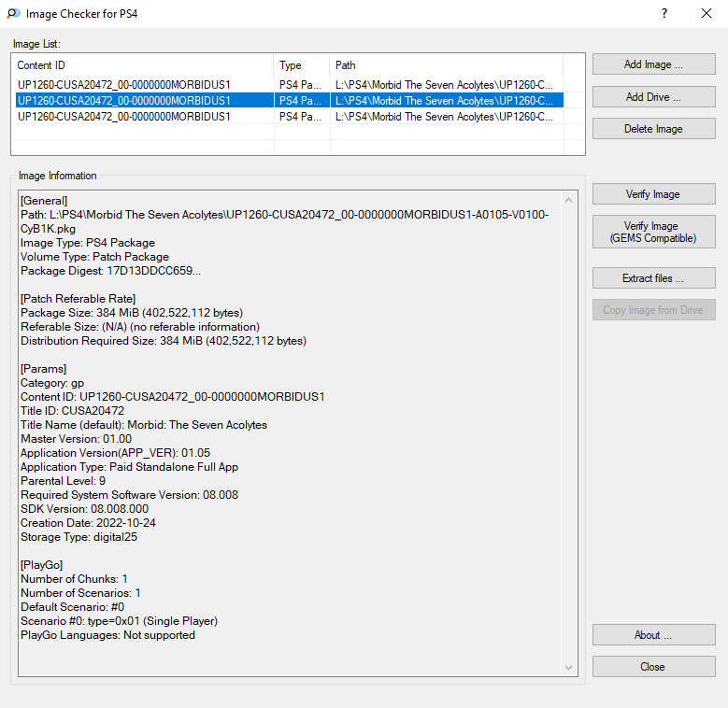This screenshot has height=708, width=728.
Task: Click the scroll up arrow in Image Information
Action: coord(568,200)
